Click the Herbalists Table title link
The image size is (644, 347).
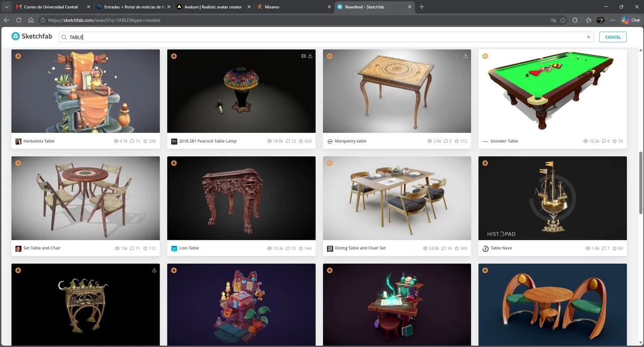pyautogui.click(x=39, y=141)
